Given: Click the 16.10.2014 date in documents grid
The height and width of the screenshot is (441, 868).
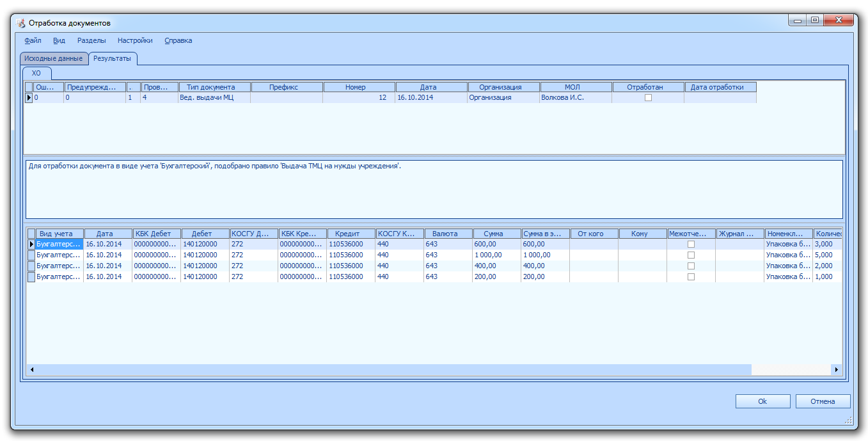Looking at the screenshot, I should point(431,98).
